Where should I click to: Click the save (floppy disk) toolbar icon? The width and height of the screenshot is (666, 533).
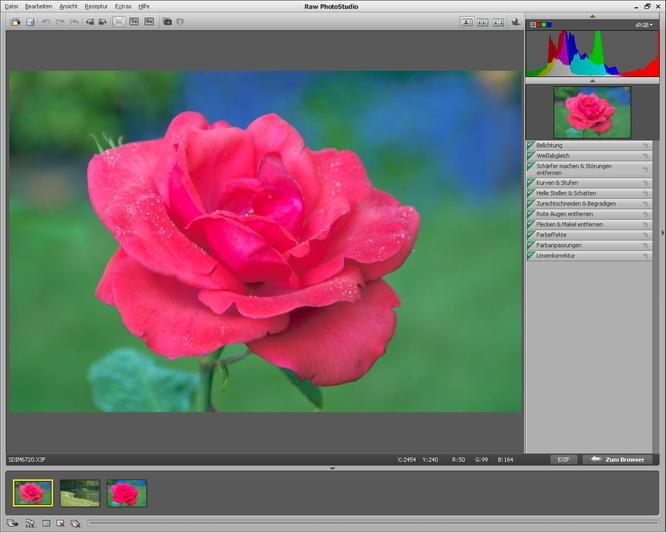click(x=30, y=21)
